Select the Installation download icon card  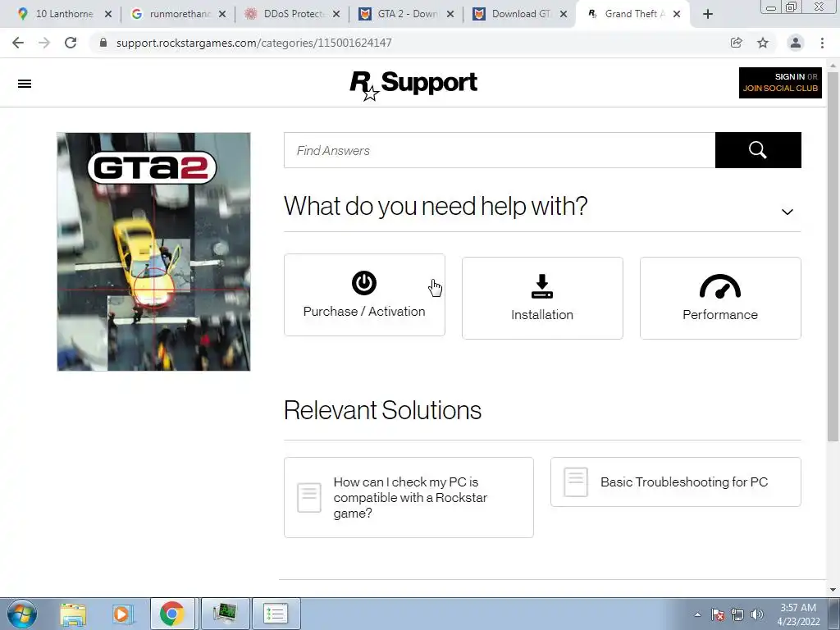(542, 298)
